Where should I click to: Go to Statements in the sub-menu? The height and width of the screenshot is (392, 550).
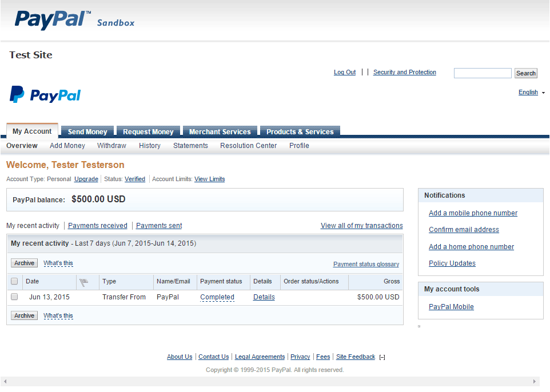[x=190, y=146]
